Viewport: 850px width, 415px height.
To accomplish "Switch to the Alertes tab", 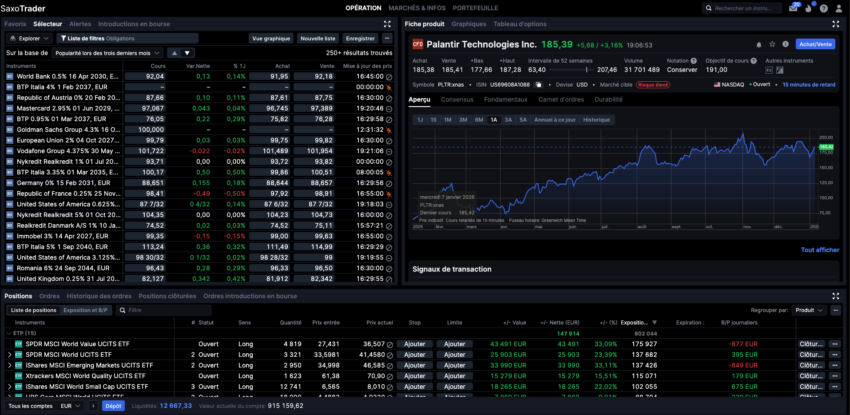I will tap(80, 24).
